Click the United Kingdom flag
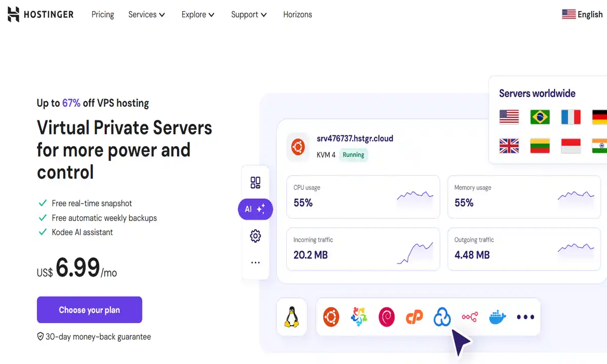 pos(509,146)
